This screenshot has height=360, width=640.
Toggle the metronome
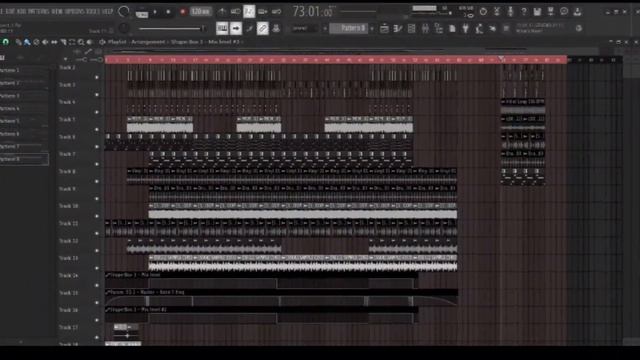coord(222,11)
